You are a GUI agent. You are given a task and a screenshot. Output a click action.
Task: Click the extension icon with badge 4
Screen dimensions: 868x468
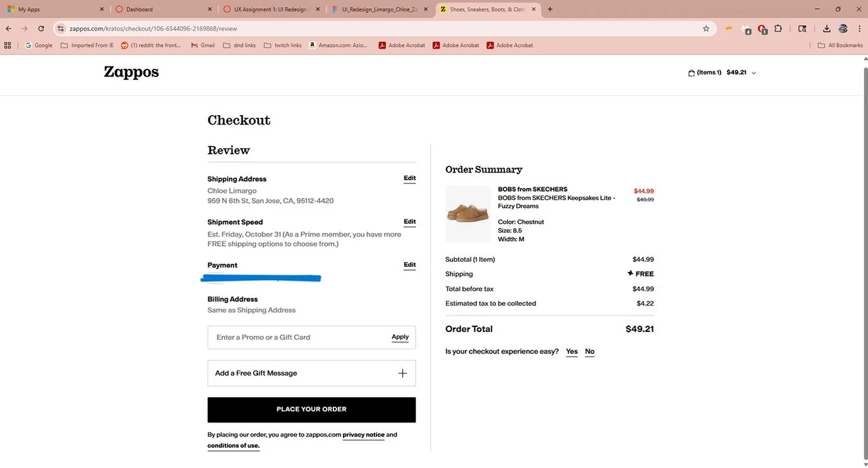pos(747,29)
